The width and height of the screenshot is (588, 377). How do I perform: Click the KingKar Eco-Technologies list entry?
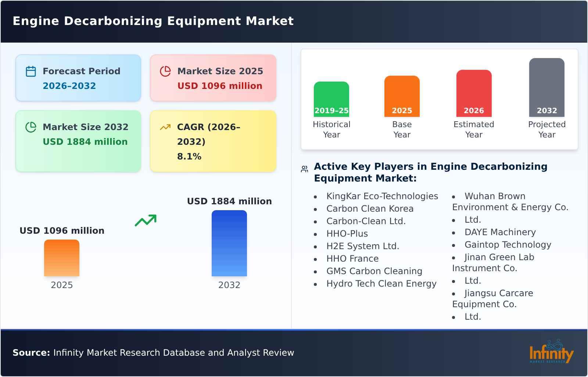(x=382, y=196)
